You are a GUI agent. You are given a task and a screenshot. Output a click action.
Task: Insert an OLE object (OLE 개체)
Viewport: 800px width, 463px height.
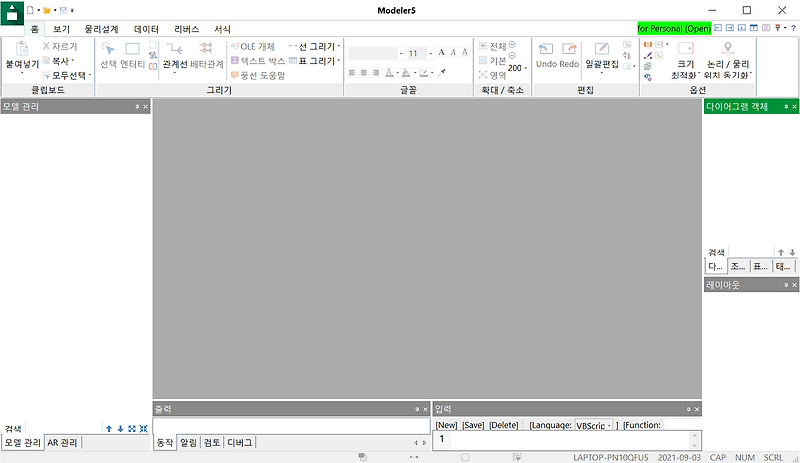point(253,46)
